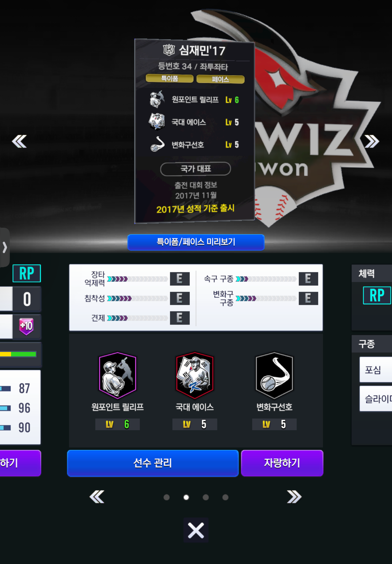The height and width of the screenshot is (564, 392).
Task: Tap 특이폼/페이스 미리보기 button
Action: (x=196, y=242)
